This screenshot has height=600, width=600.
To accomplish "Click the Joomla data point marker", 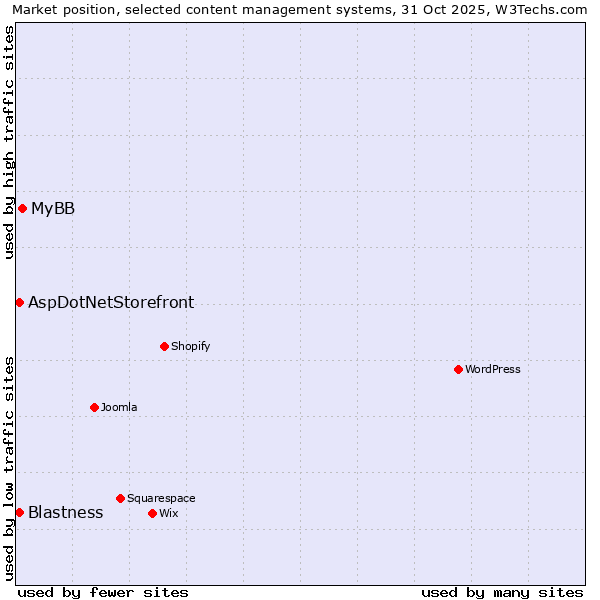I will pos(94,407).
